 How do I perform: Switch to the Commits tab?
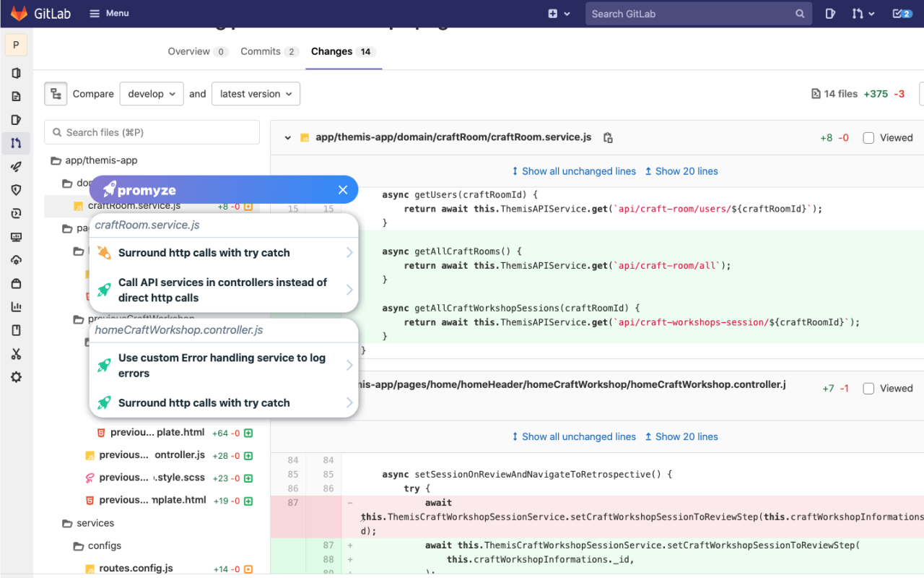269,51
